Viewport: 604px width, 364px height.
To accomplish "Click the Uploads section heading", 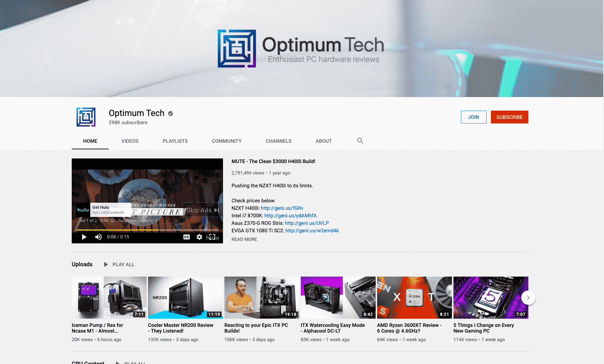I will (82, 264).
